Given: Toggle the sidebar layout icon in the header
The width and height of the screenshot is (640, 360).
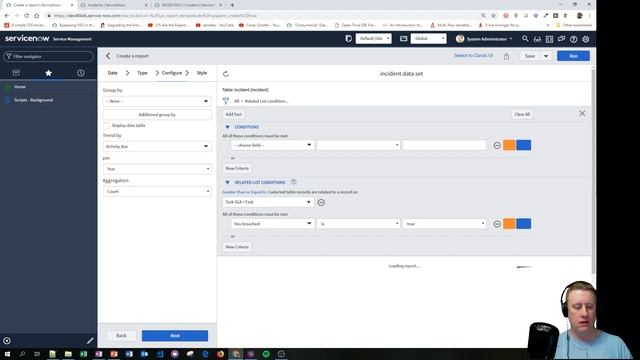Looking at the screenshot, I should point(549,39).
